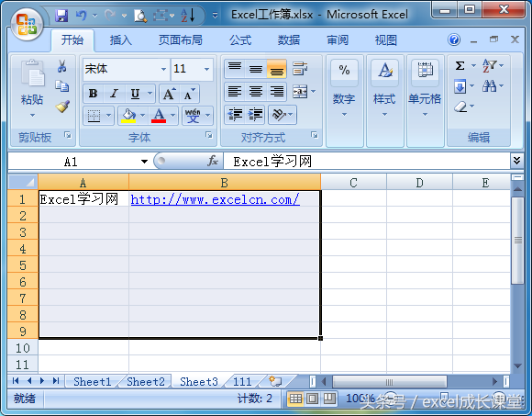This screenshot has height=416, width=532.
Task: Apply yellow fill color bucket
Action: click(128, 116)
